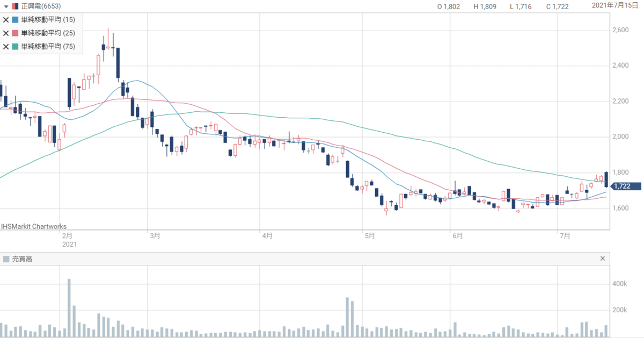The image size is (644, 338).
Task: Close the 売買高 volume panel
Action: tap(603, 259)
